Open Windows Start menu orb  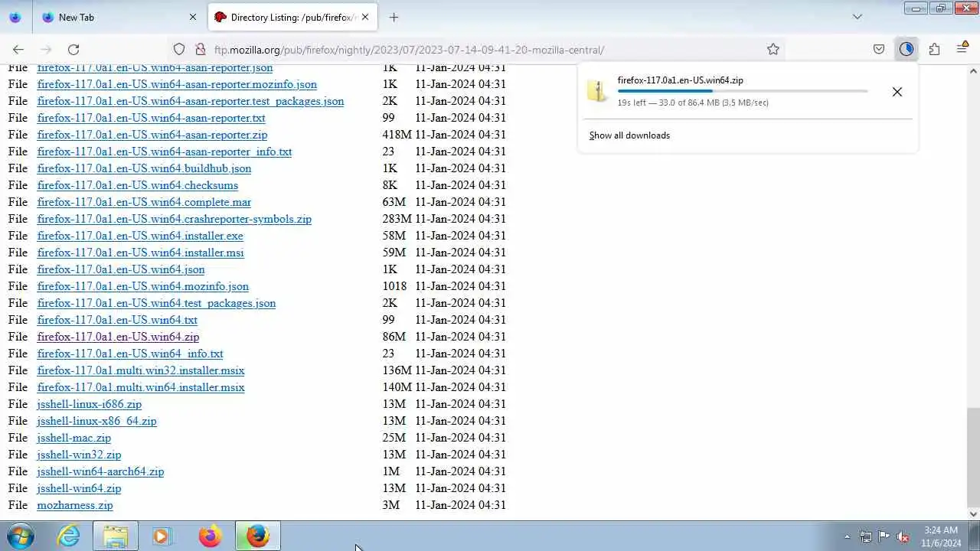[x=21, y=536]
